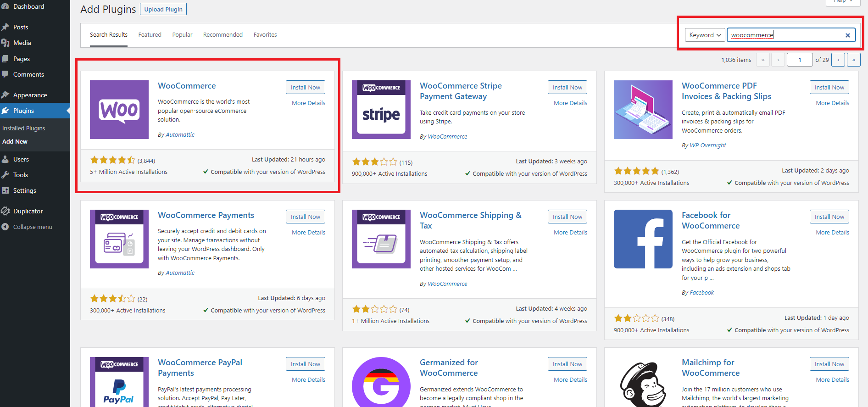The image size is (868, 407).
Task: Switch to the Recommended tab
Action: pos(223,35)
